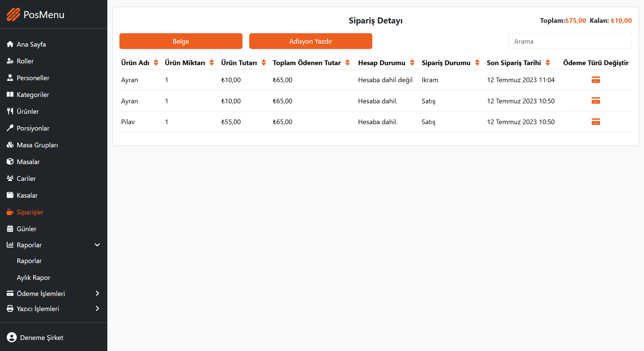Click the coffee cup icon beside Siparişler
Viewport: 644px width, 351px height.
[x=10, y=212]
